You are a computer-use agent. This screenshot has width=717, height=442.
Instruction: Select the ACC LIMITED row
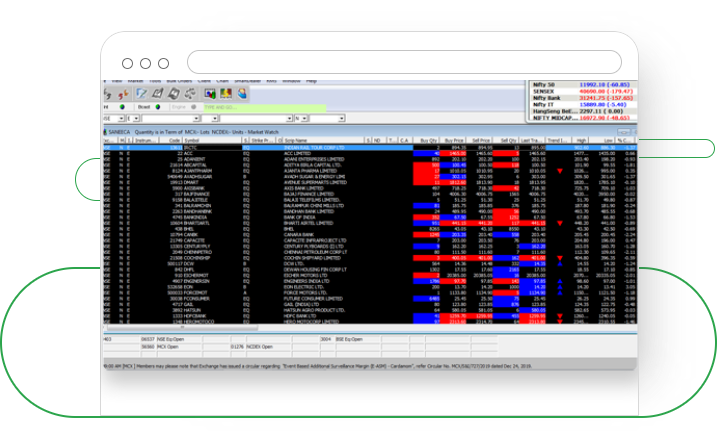pyautogui.click(x=370, y=154)
